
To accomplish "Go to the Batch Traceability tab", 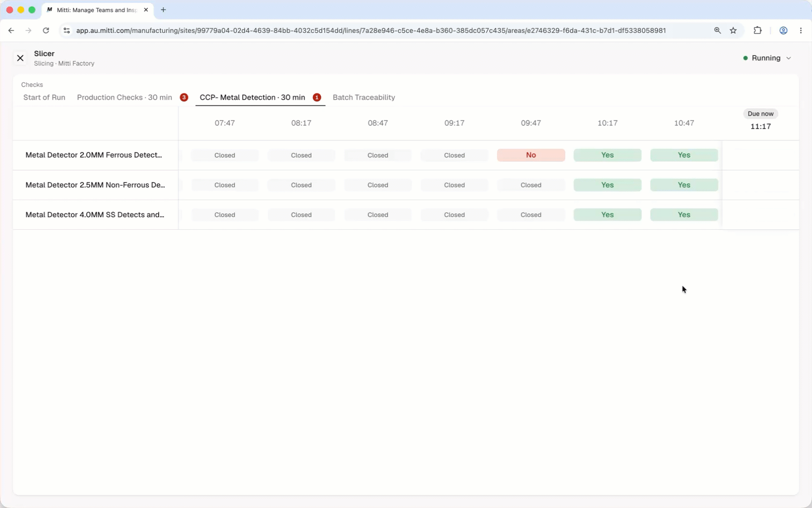I will coord(364,97).
